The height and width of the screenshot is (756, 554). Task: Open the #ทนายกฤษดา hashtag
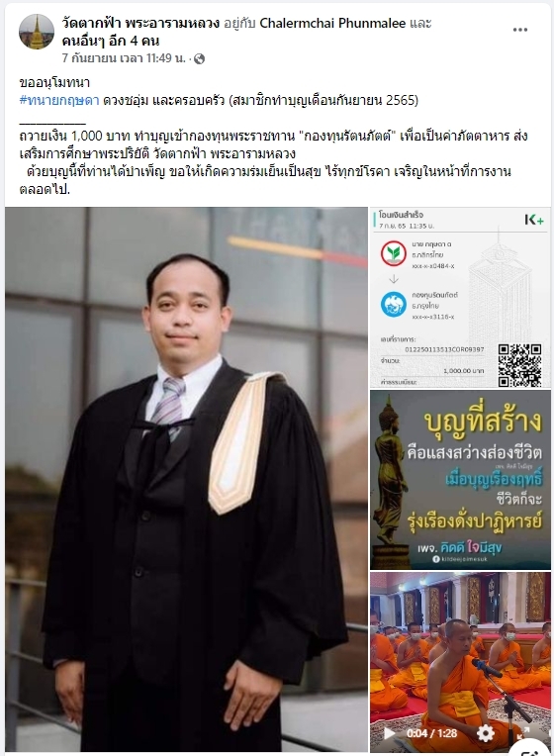(59, 100)
